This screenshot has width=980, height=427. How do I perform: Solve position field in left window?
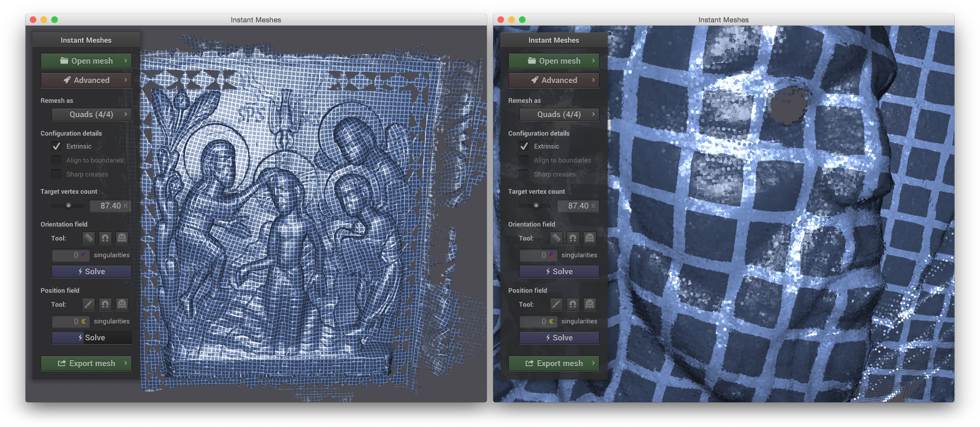tap(91, 338)
